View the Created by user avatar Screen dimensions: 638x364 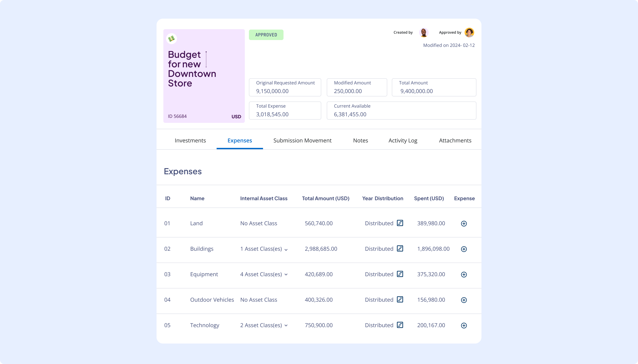424,33
